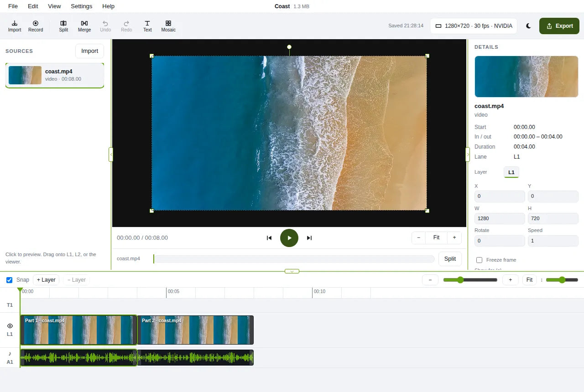Click the Redo toolbar icon
This screenshot has height=392, width=584.
coord(126,26)
